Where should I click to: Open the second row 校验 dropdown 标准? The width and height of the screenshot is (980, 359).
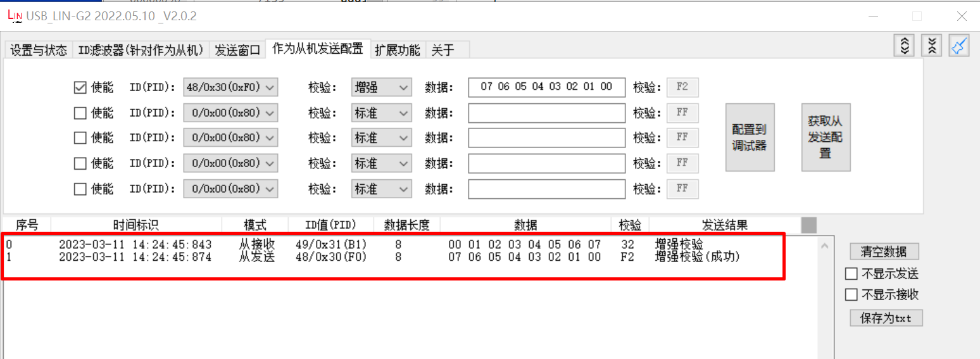pyautogui.click(x=381, y=113)
